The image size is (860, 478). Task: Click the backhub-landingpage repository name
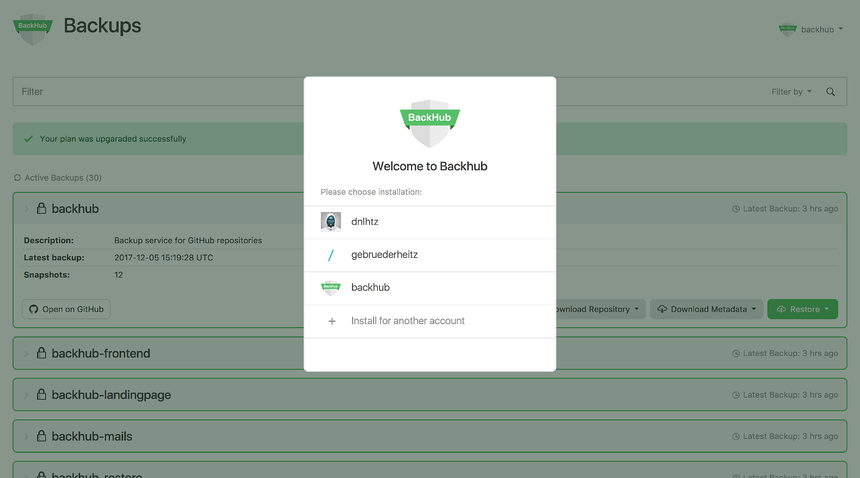111,395
